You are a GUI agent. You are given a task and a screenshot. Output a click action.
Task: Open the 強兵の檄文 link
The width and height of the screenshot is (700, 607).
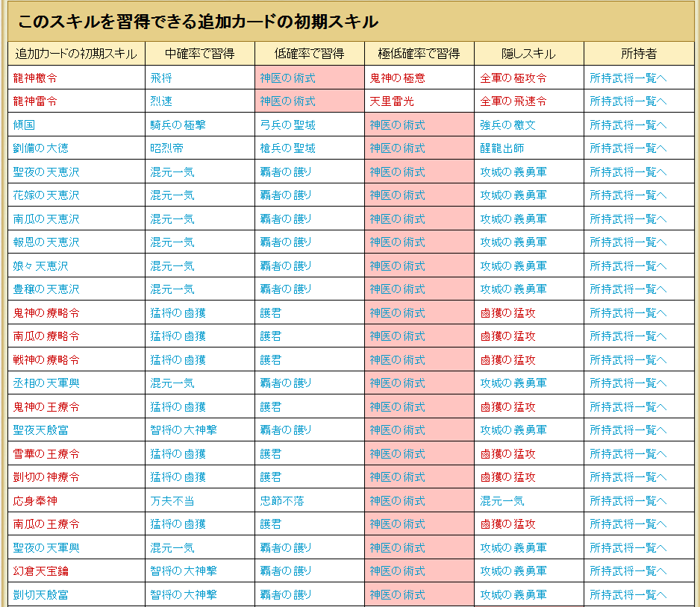(x=507, y=125)
